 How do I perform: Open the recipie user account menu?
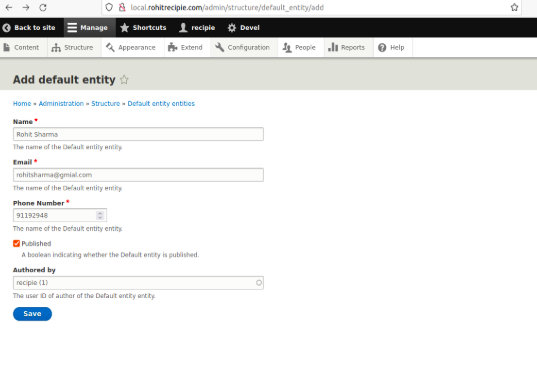[x=197, y=28]
